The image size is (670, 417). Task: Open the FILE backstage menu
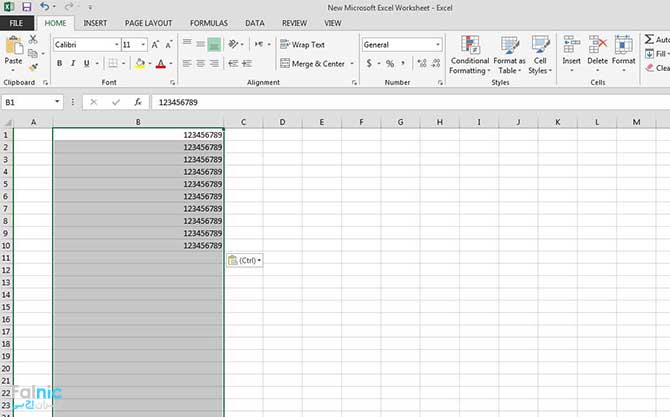click(x=17, y=22)
